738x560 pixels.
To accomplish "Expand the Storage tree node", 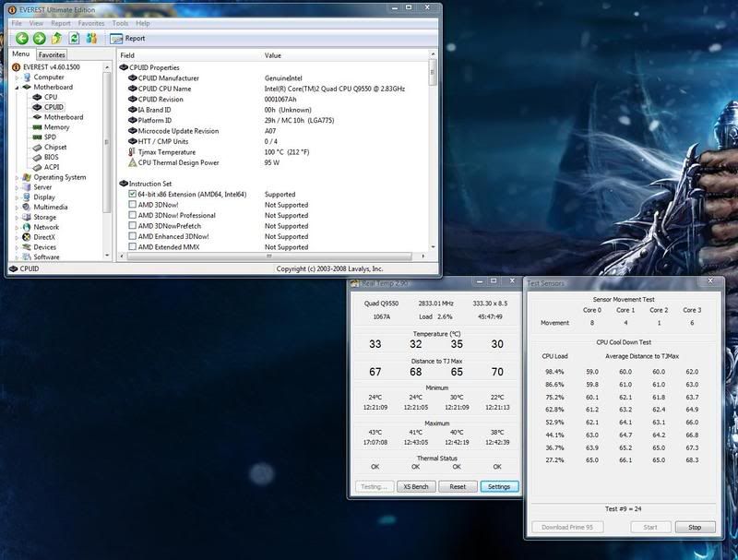I will [18, 218].
